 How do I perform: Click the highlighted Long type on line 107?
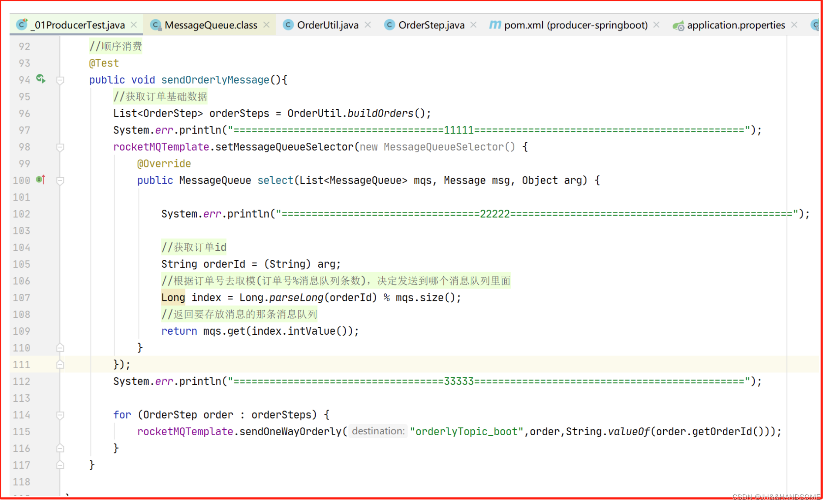click(x=173, y=298)
